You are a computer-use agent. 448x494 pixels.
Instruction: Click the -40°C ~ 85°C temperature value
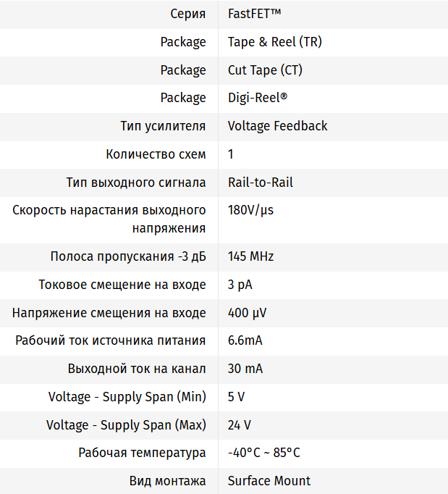click(263, 453)
